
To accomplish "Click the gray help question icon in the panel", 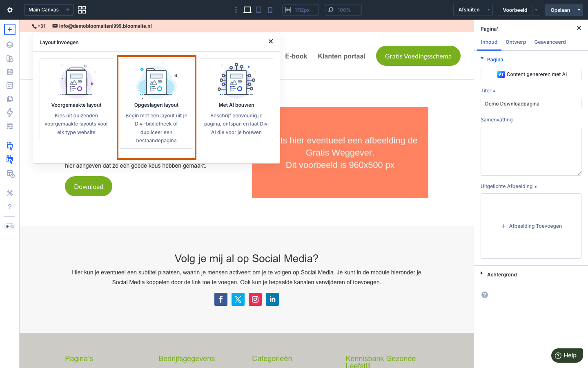I will coord(485,295).
